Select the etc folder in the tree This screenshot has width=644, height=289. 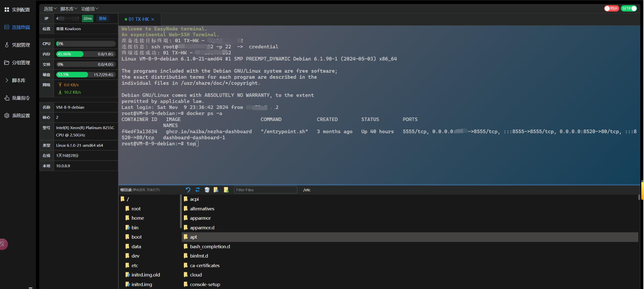(132, 265)
